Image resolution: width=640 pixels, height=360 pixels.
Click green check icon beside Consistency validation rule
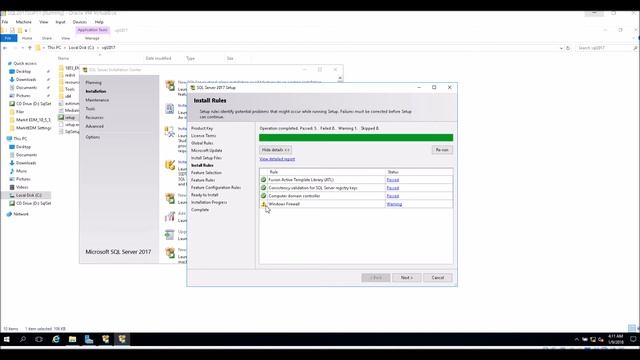click(264, 188)
